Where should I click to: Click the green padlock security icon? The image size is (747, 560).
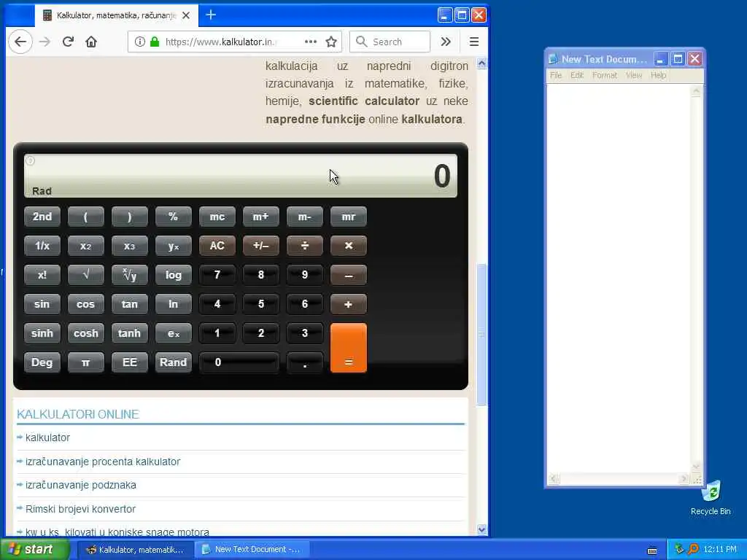click(x=155, y=42)
